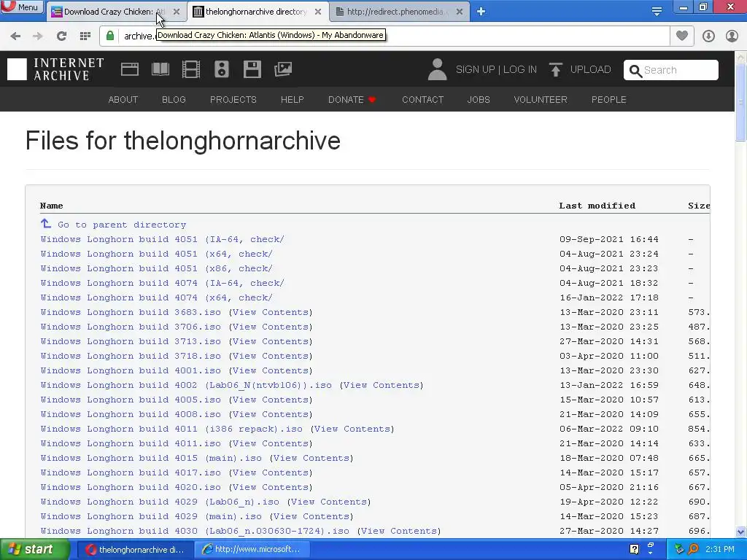
Task: Click the Internet Archive search field
Action: tap(671, 70)
